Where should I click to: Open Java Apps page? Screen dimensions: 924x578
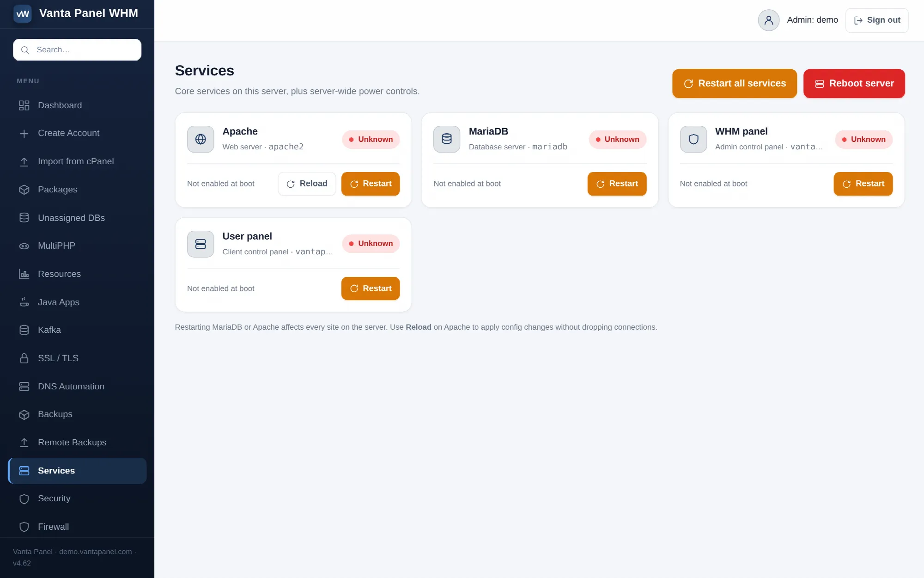(x=77, y=302)
